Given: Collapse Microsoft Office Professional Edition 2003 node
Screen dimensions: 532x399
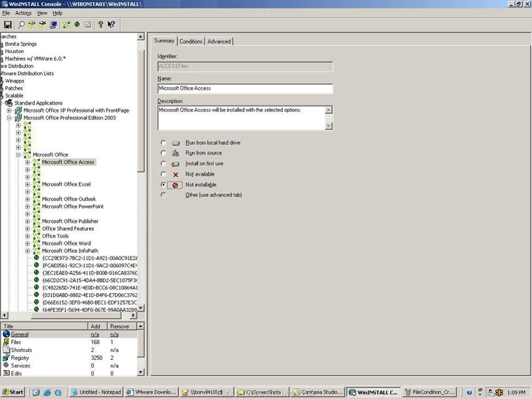Looking at the screenshot, I should coord(9,118).
